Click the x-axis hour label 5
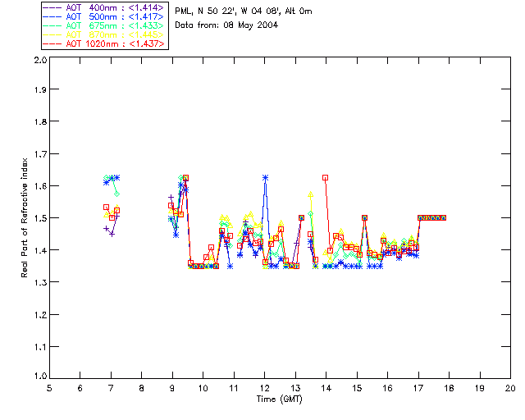Screen dimensions: 525x420 pyautogui.click(x=49, y=388)
